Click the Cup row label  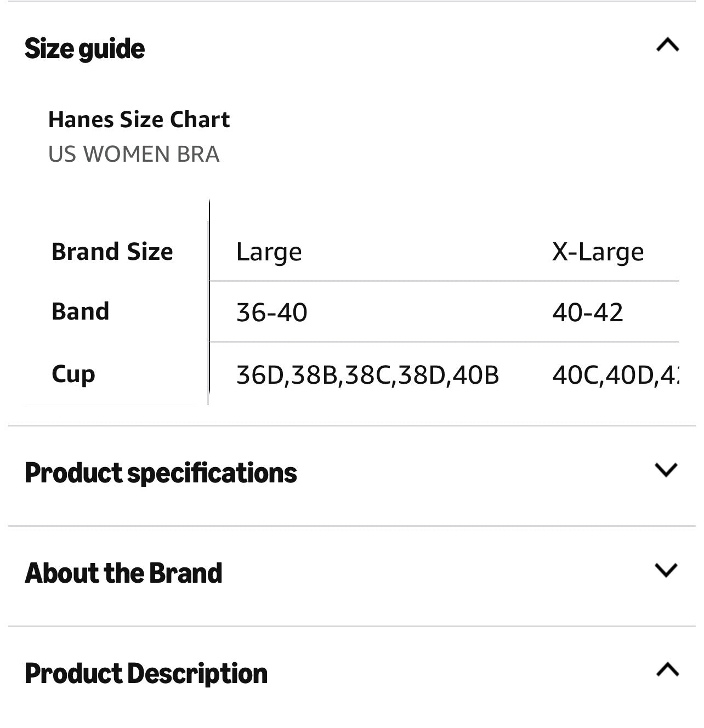(73, 374)
